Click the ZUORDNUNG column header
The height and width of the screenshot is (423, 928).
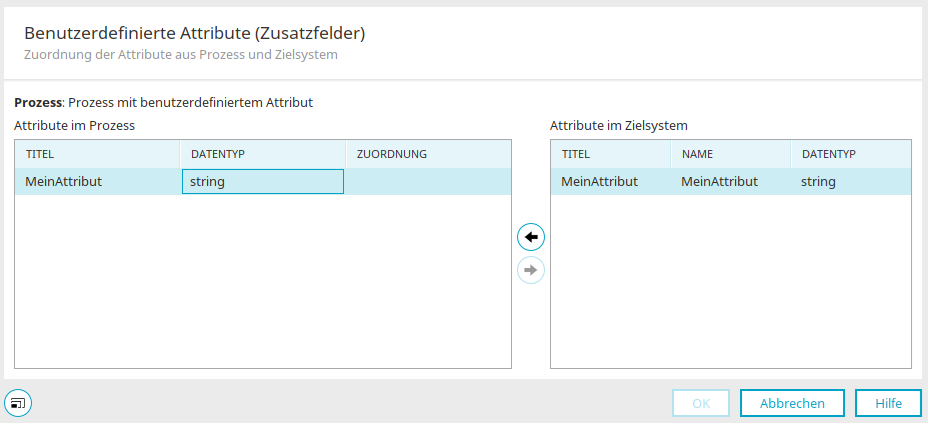(x=428, y=154)
